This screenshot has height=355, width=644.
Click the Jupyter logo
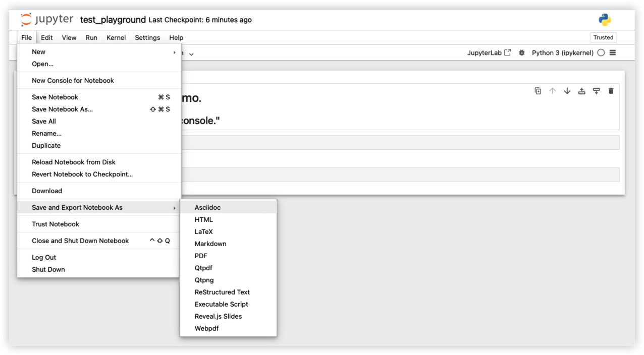pos(47,20)
